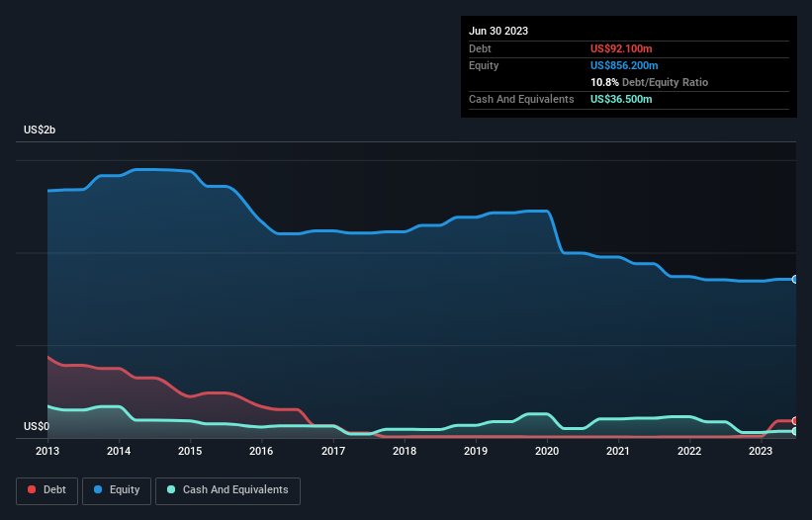812x520 pixels.
Task: Toggle the Debt legend button
Action: pos(46,490)
